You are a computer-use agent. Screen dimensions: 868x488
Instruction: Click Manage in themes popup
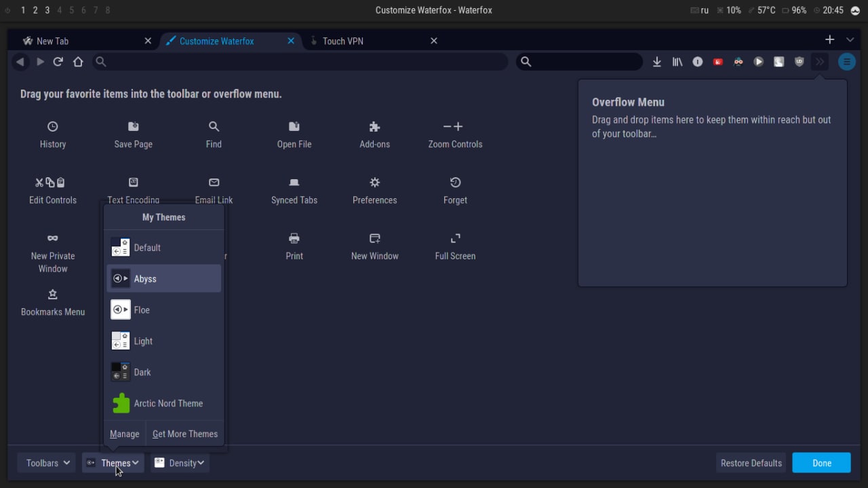click(x=125, y=434)
